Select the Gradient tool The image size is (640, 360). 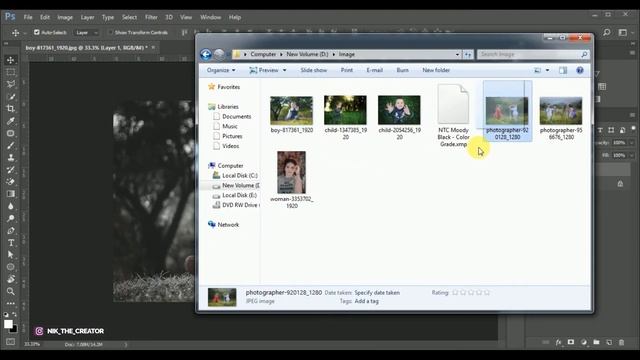pyautogui.click(x=11, y=194)
